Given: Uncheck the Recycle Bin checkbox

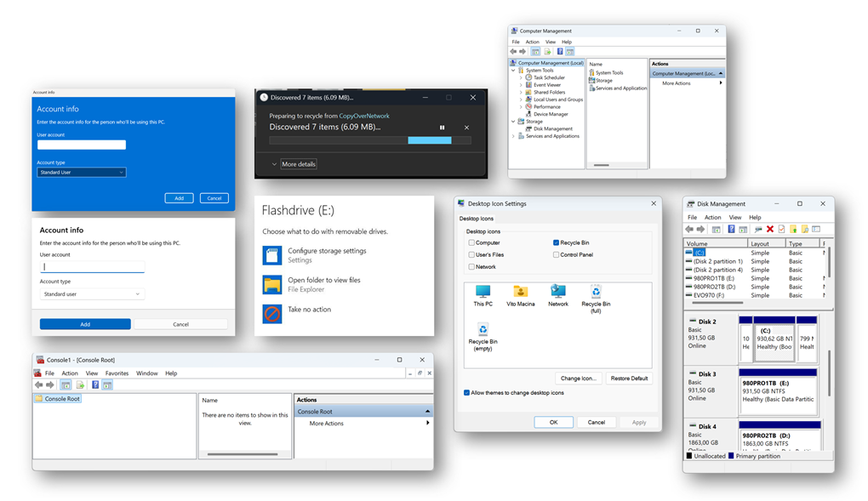Looking at the screenshot, I should 557,242.
